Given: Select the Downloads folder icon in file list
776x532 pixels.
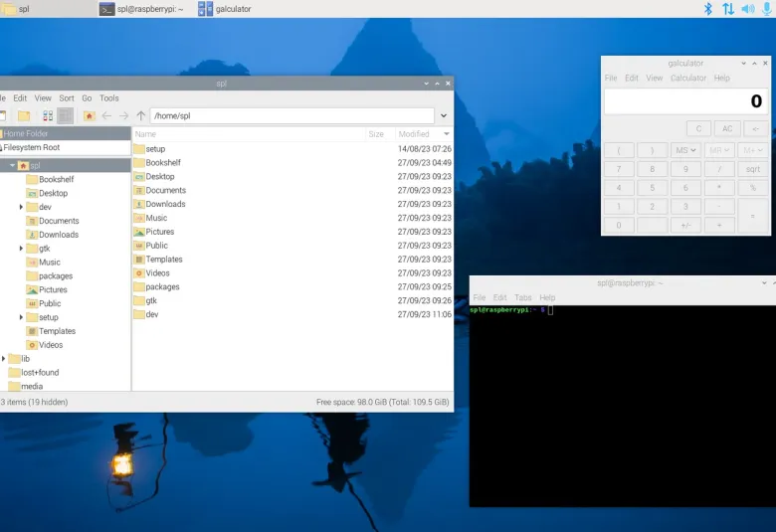Looking at the screenshot, I should click(x=139, y=204).
